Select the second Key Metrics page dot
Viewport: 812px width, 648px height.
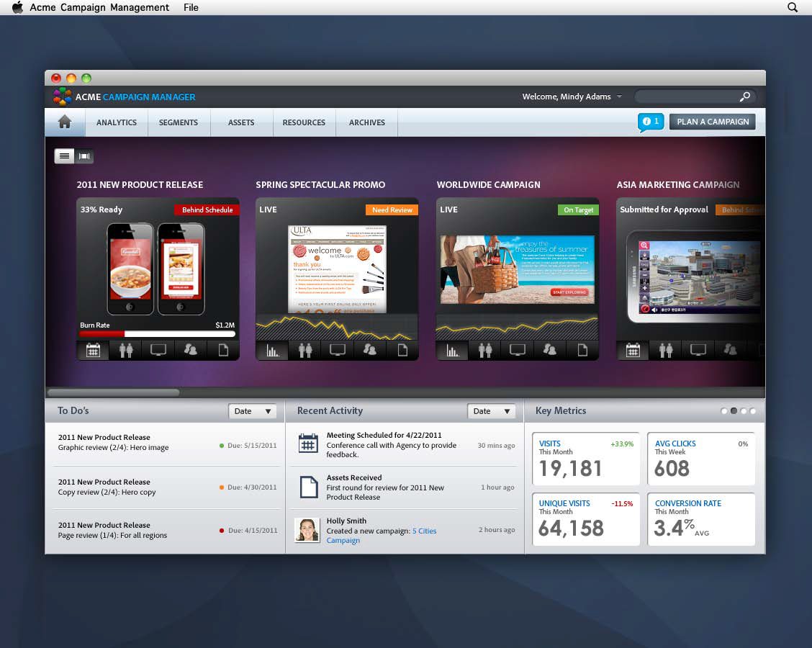(x=734, y=411)
